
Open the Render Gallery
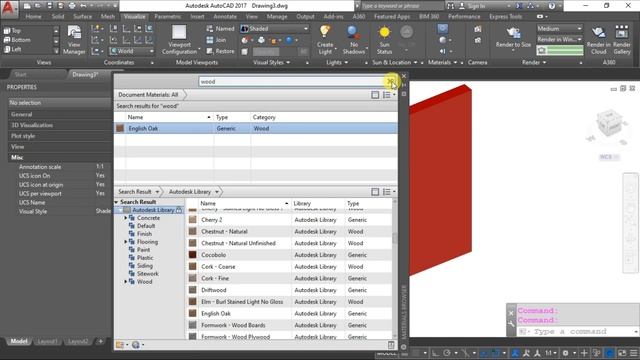(622, 40)
